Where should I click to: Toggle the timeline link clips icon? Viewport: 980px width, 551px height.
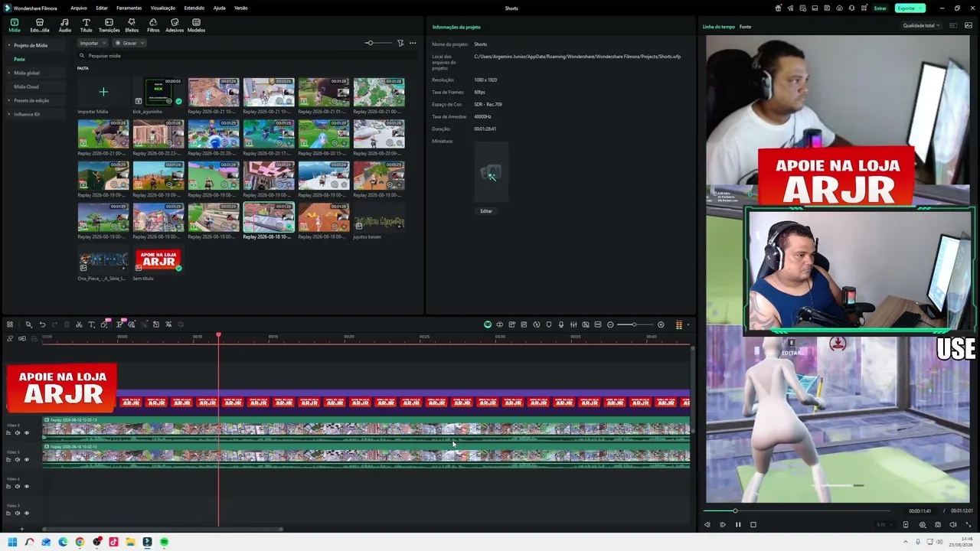pos(22,338)
